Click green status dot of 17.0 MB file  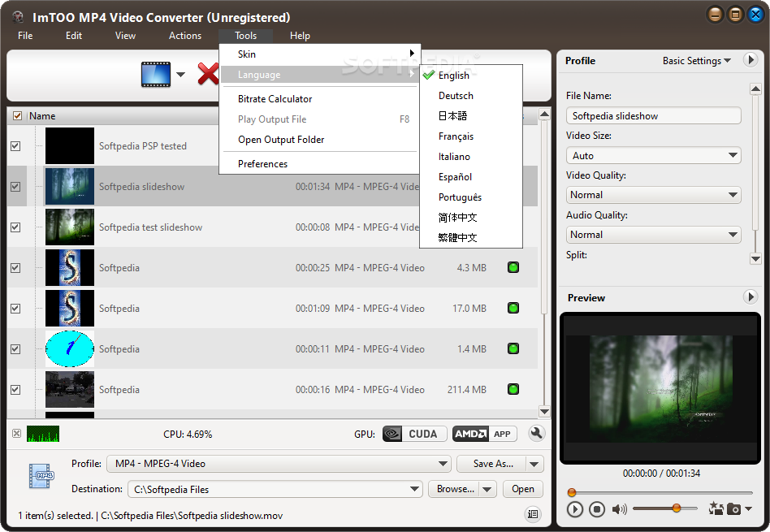pyautogui.click(x=513, y=308)
